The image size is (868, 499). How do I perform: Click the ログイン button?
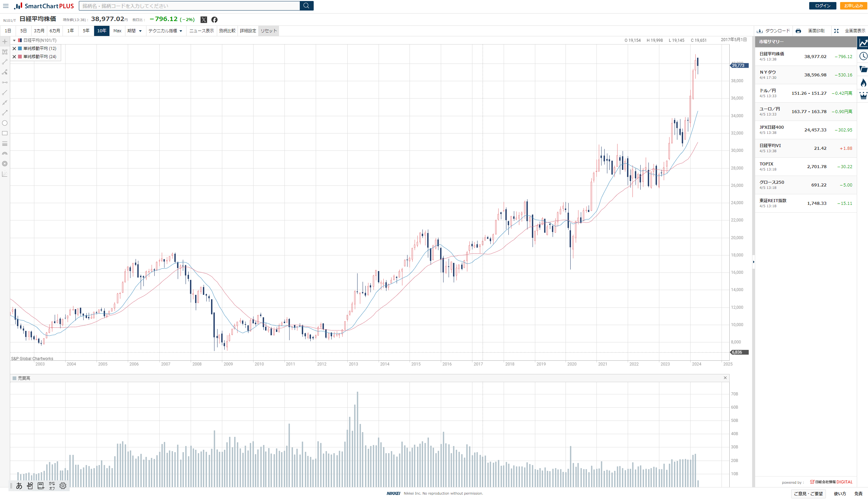pos(822,6)
